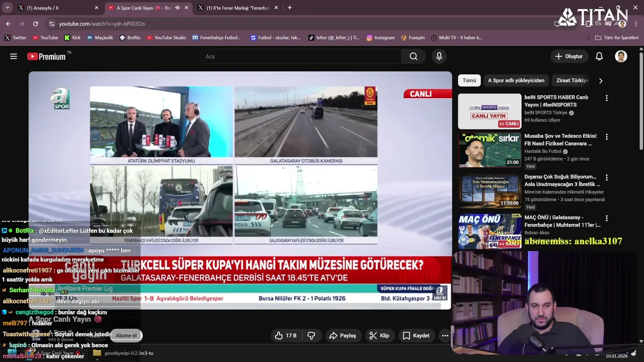Dislike the video with thumbs down

[x=311, y=335]
